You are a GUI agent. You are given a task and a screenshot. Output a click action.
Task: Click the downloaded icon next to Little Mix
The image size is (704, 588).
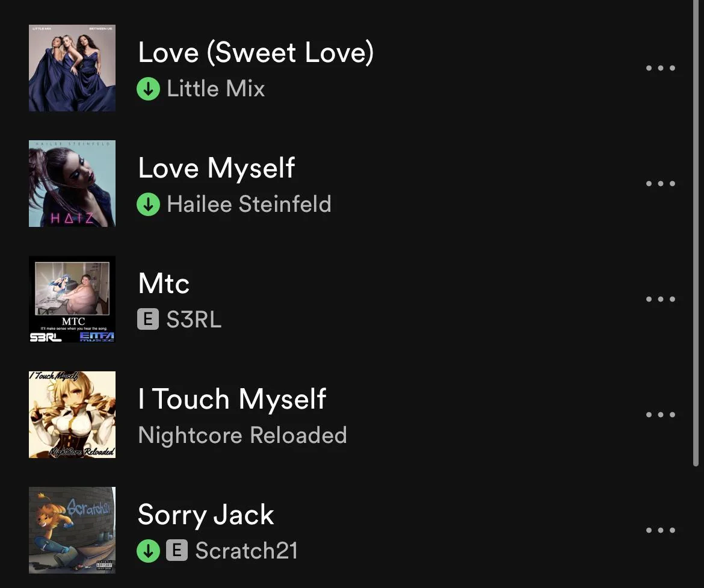click(x=148, y=88)
